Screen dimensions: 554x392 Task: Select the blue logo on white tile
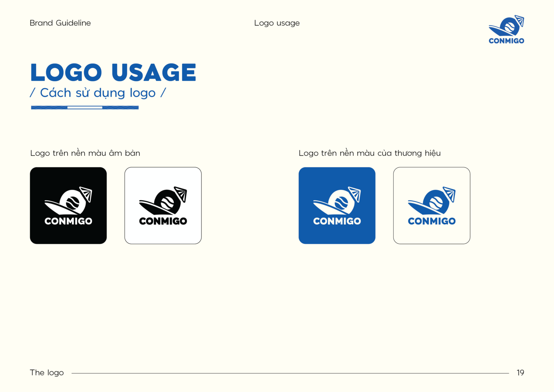(432, 205)
